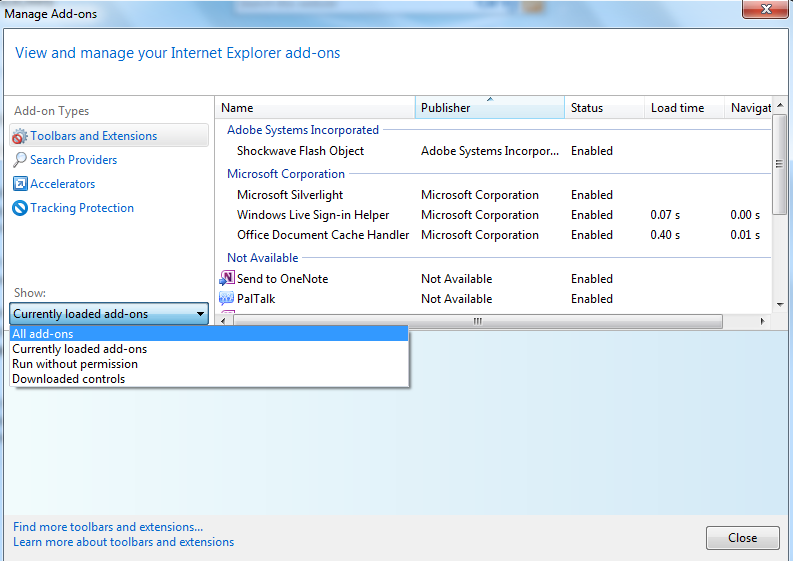
Task: Click the PalTalk add-on icon
Action: (x=227, y=298)
